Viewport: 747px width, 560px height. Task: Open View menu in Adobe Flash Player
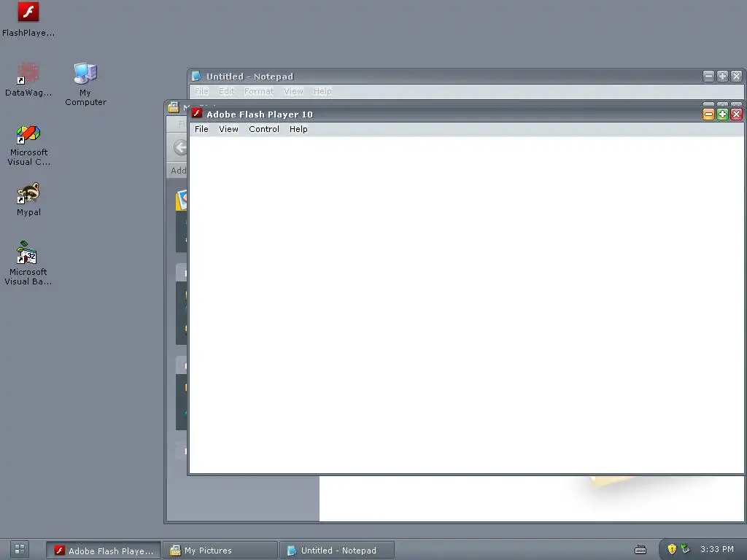pyautogui.click(x=228, y=129)
